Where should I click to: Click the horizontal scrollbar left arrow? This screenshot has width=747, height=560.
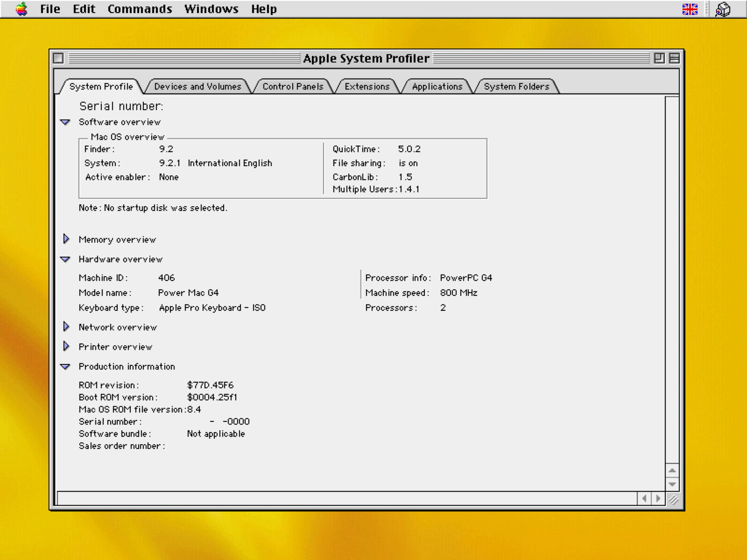point(644,498)
